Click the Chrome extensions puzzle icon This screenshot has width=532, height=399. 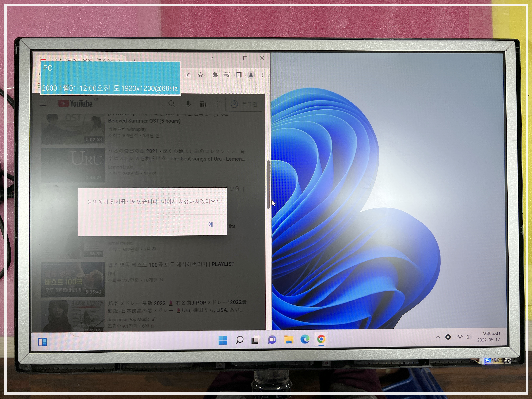[x=215, y=75]
